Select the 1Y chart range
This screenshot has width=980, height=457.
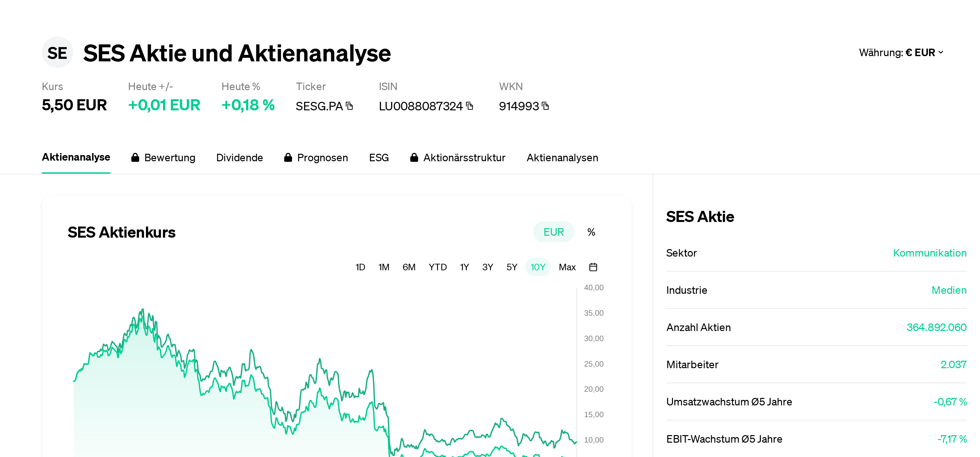pos(465,267)
